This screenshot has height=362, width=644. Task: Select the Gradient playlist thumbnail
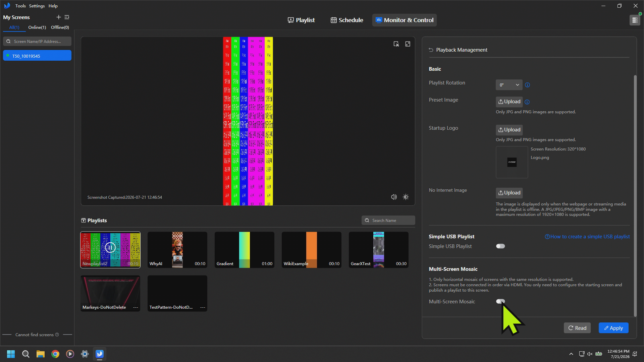tap(245, 250)
